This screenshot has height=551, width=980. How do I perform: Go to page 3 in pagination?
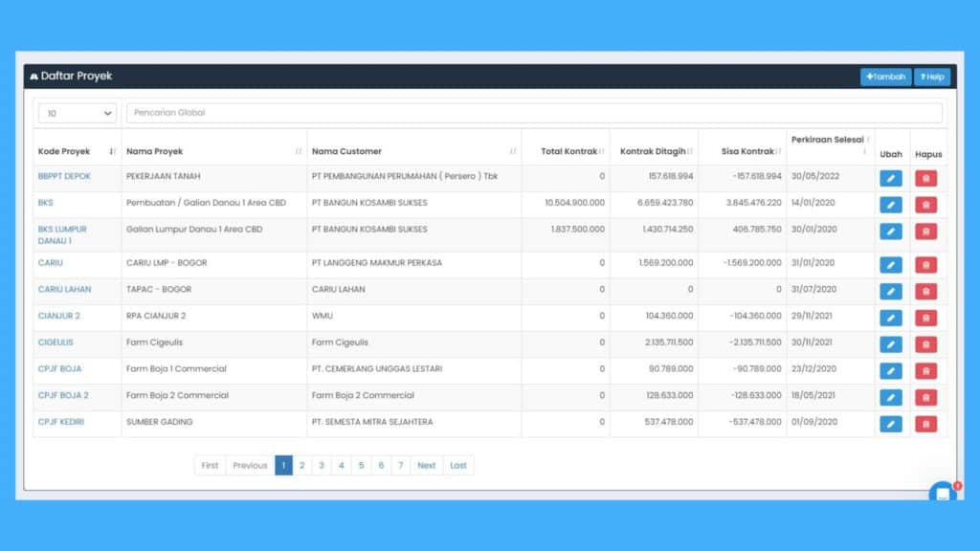[x=322, y=466]
